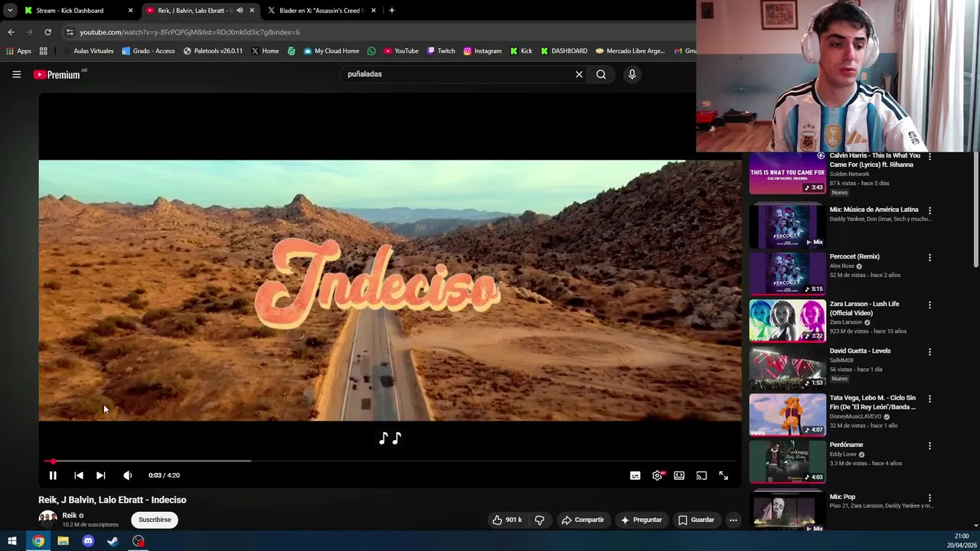Like the video with 901 k likes
Image resolution: width=980 pixels, height=551 pixels.
(507, 520)
